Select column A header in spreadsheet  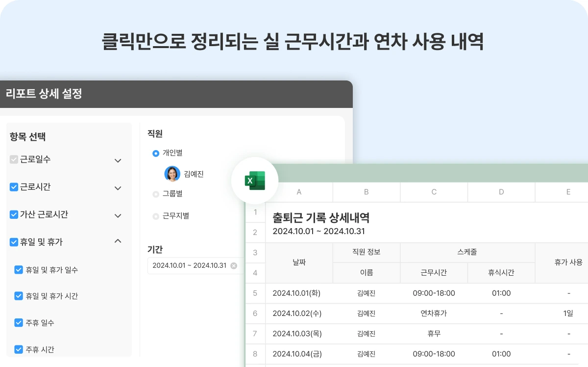point(299,192)
